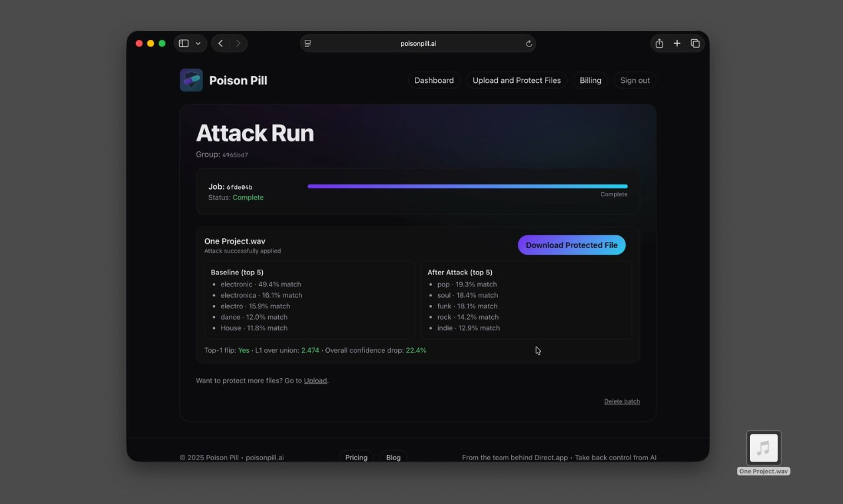Open the Dashboard nav item
843x504 pixels.
[x=434, y=80]
